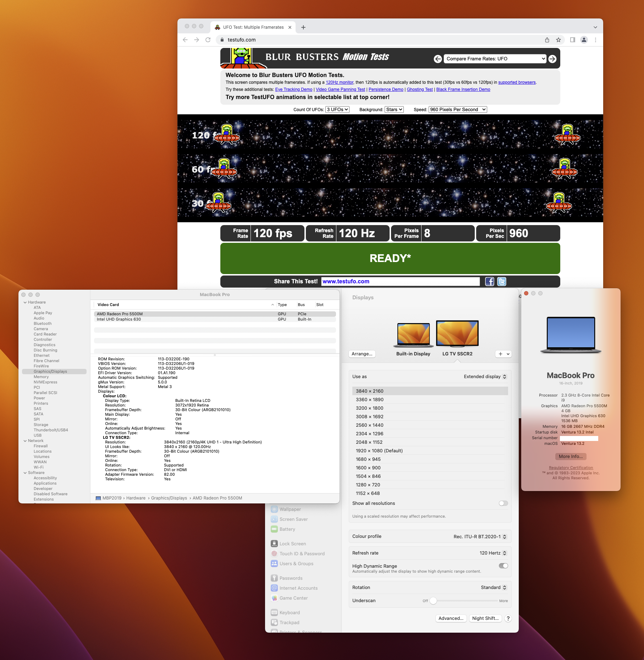Click the Advanced... button

(x=451, y=618)
